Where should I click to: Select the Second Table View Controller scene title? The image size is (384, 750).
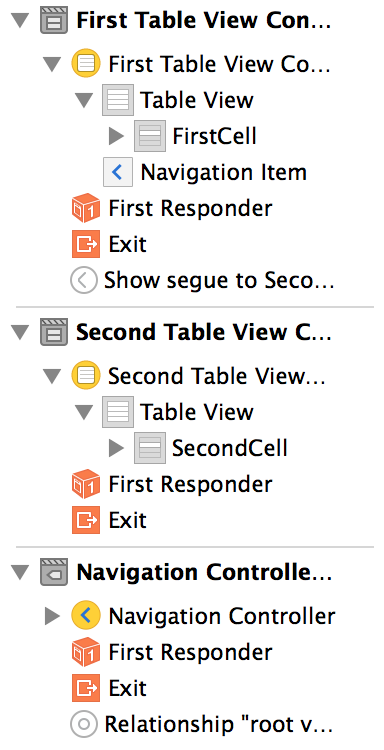click(x=204, y=332)
